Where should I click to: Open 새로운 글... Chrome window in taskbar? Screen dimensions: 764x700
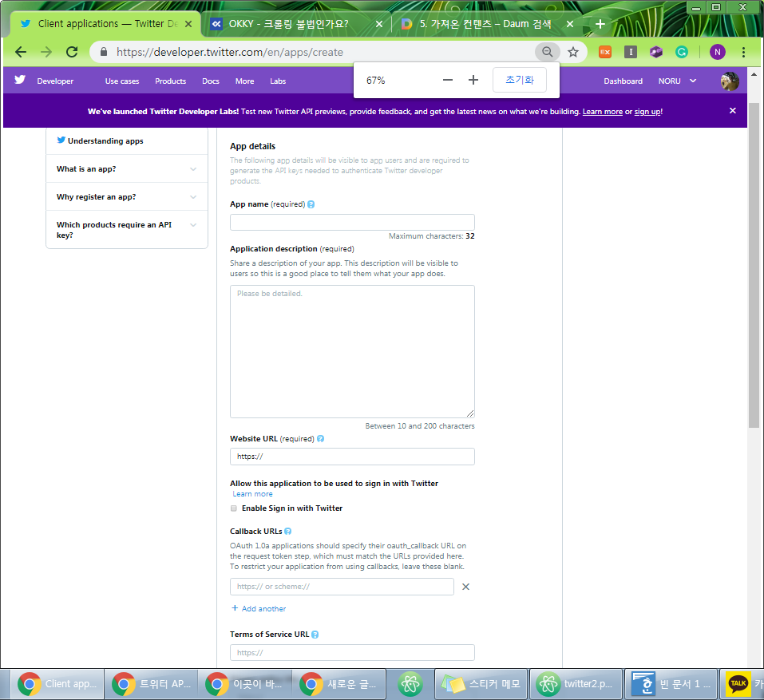click(339, 684)
